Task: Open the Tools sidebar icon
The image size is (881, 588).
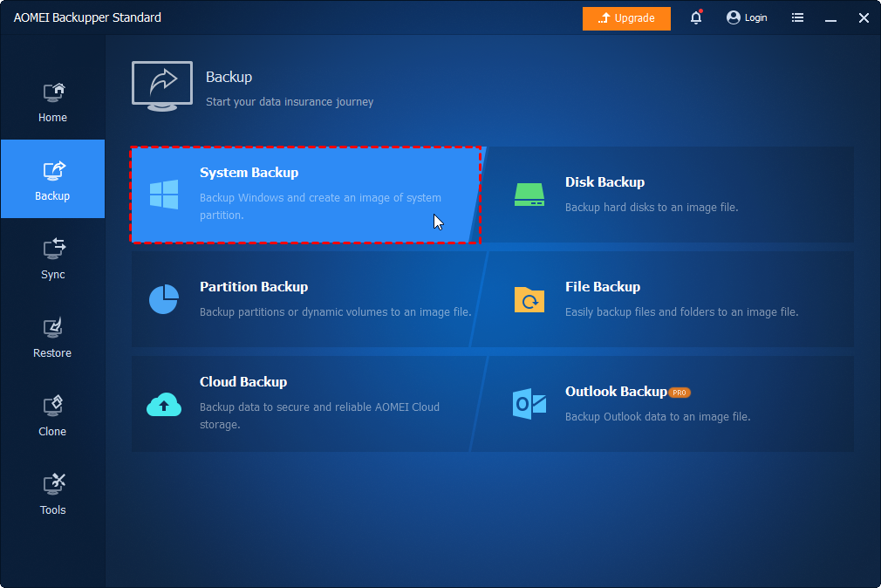Action: pyautogui.click(x=53, y=484)
